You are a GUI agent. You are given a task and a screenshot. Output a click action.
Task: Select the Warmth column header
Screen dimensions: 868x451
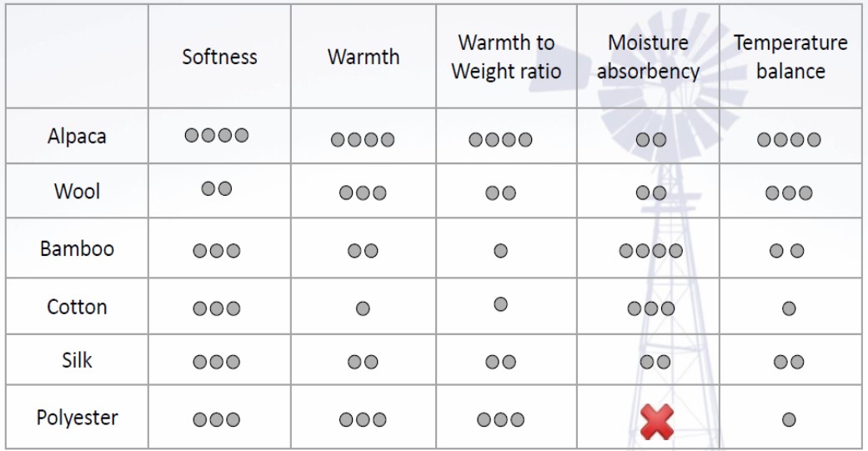click(363, 57)
